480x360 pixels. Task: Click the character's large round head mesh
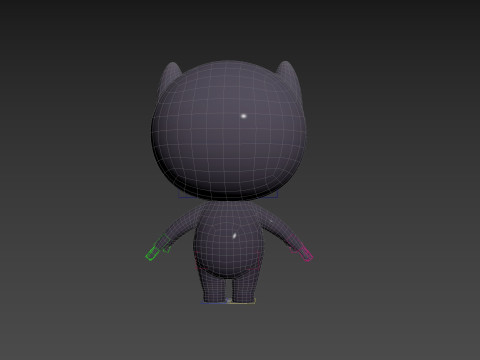(x=228, y=131)
